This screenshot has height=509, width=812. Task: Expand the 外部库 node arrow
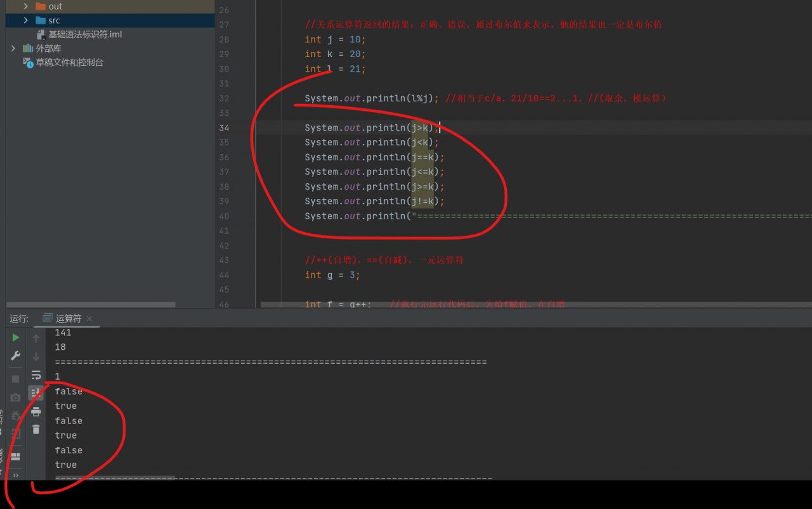pyautogui.click(x=13, y=48)
